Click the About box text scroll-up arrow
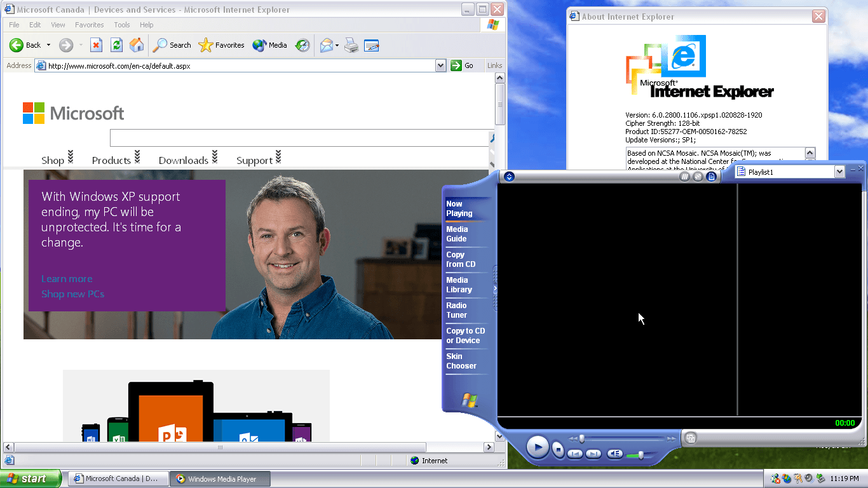The height and width of the screenshot is (488, 868). (810, 153)
